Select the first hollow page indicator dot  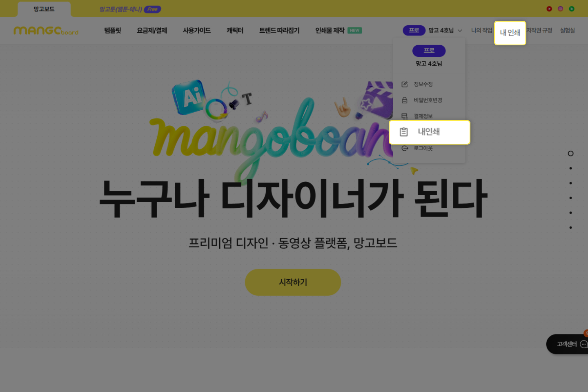coord(570,154)
